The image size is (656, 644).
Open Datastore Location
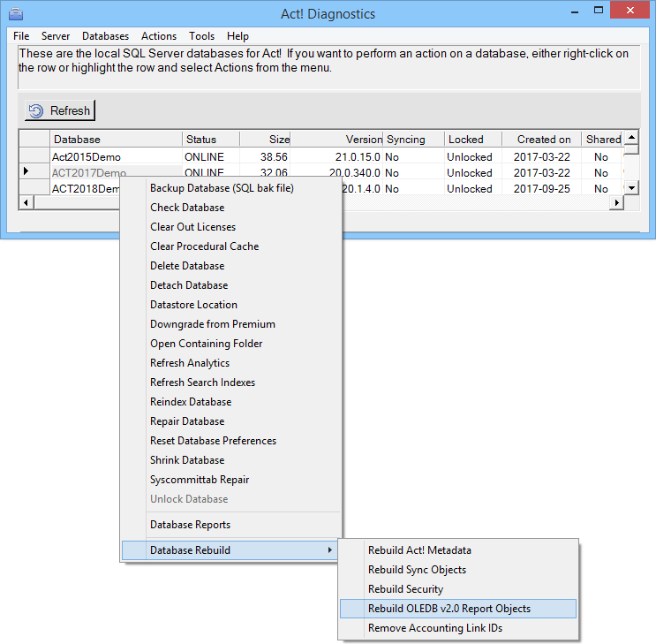230,305
